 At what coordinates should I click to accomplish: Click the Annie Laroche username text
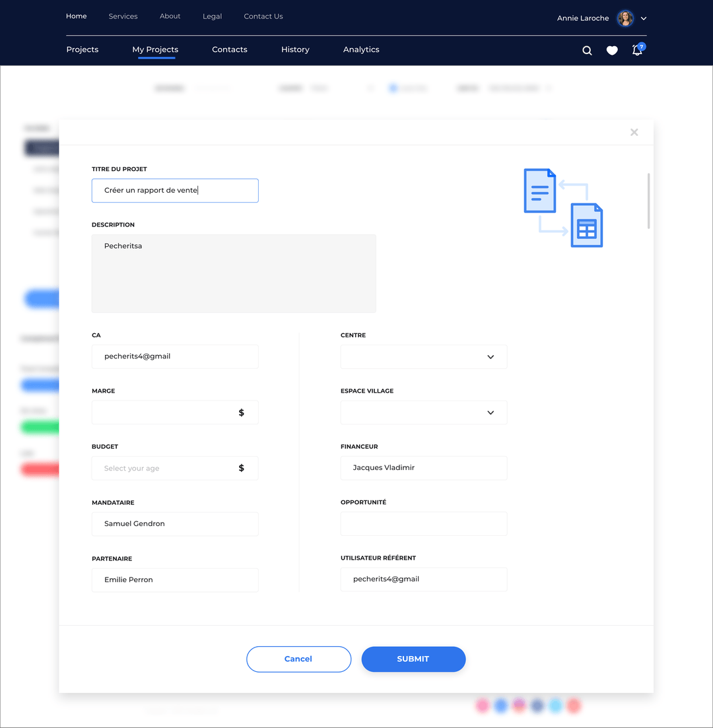583,18
